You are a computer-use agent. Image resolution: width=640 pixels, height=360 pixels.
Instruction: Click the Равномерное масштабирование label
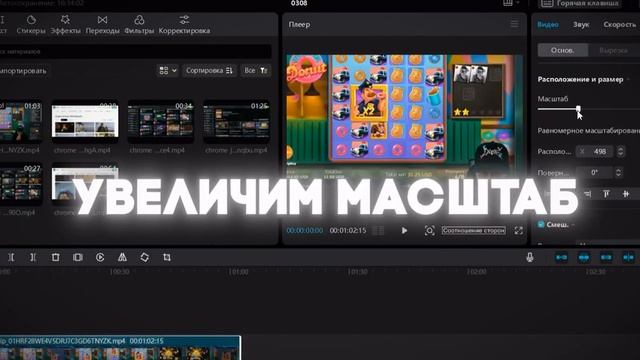click(589, 131)
